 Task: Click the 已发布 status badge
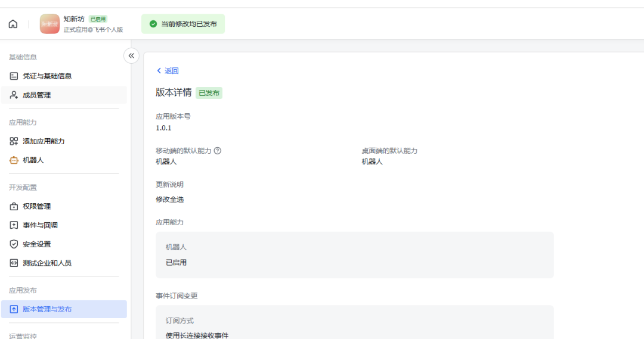(209, 93)
